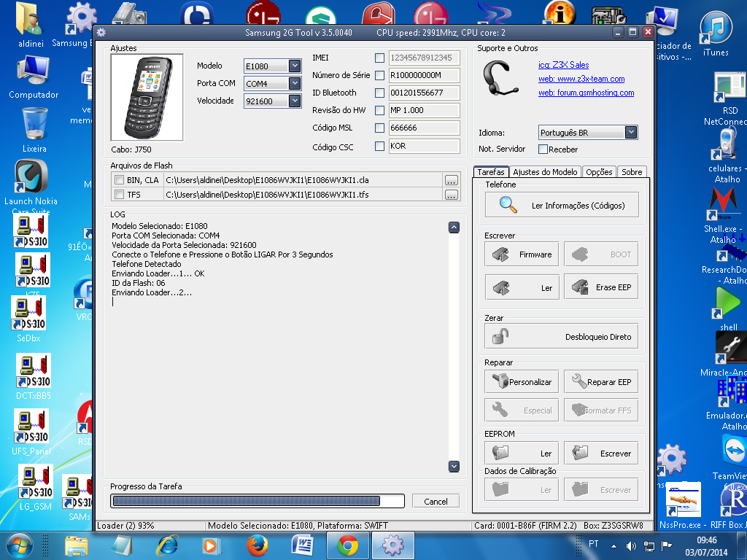Open the DCTxBB5 desktop shortcut
Image resolution: width=747 pixels, height=560 pixels.
(34, 376)
